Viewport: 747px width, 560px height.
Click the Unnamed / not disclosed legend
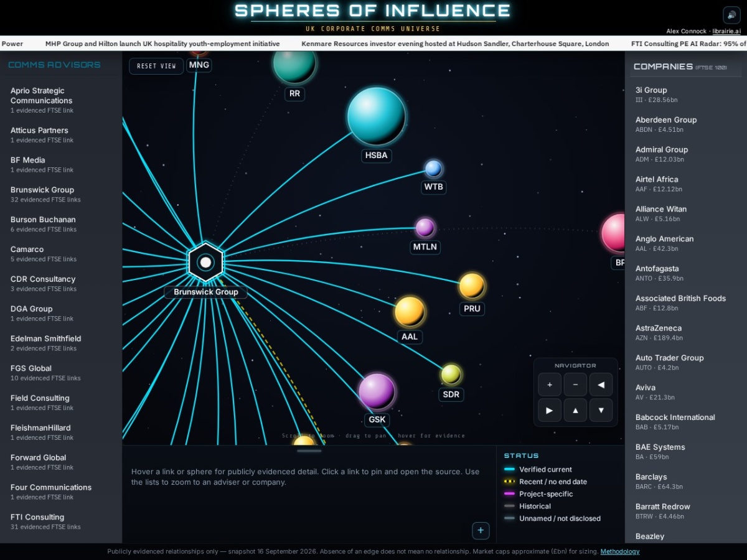tap(552, 518)
